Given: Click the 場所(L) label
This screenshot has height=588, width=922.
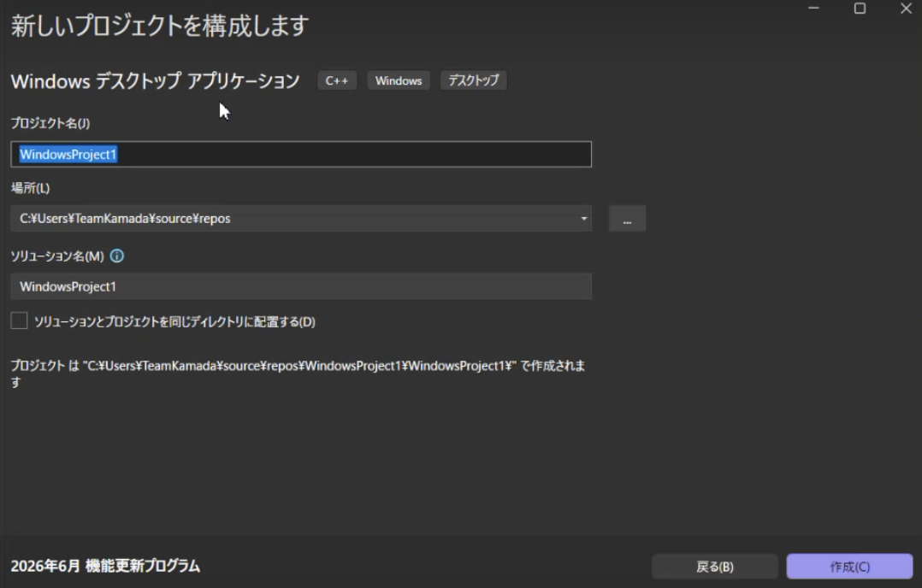Looking at the screenshot, I should (x=31, y=188).
